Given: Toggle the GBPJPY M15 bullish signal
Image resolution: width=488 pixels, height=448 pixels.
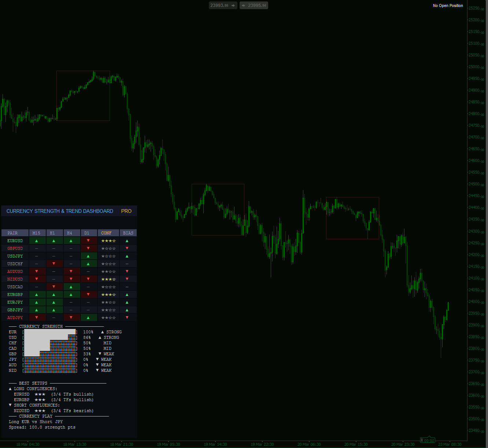Looking at the screenshot, I should click(37, 310).
